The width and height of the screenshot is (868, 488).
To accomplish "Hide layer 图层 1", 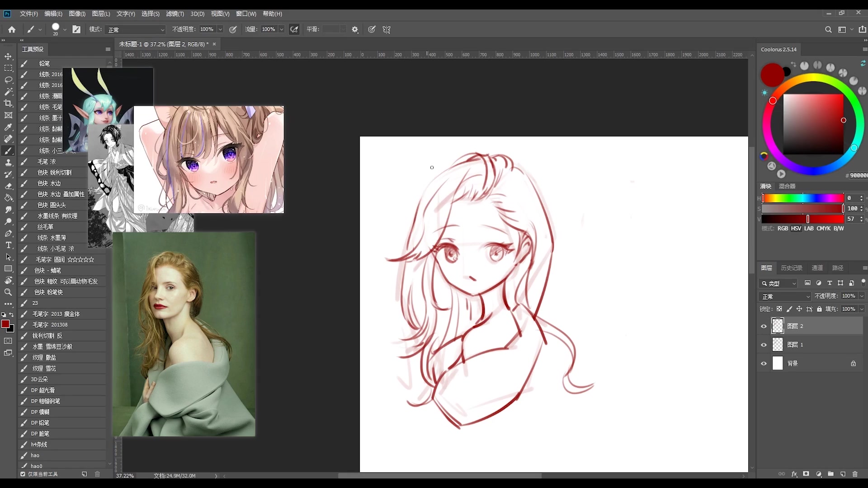I will [x=764, y=345].
